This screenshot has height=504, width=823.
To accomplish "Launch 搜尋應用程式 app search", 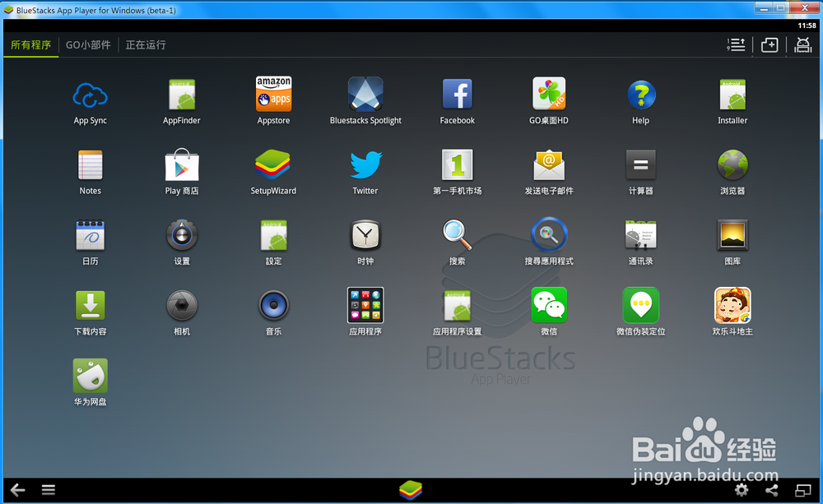I will click(x=549, y=235).
